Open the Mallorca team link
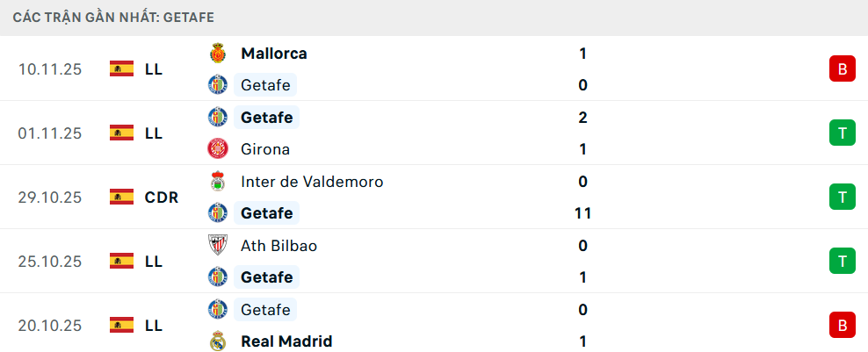 point(274,54)
